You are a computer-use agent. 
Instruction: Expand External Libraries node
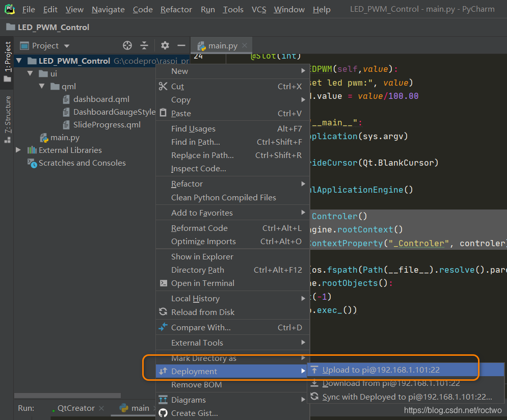point(18,150)
